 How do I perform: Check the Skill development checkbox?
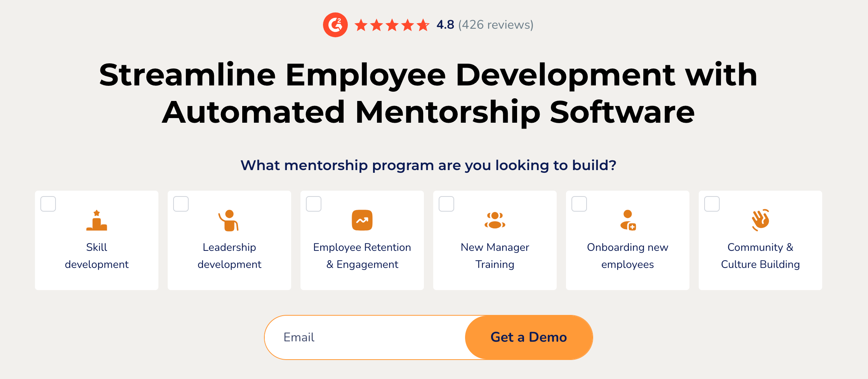tap(48, 204)
